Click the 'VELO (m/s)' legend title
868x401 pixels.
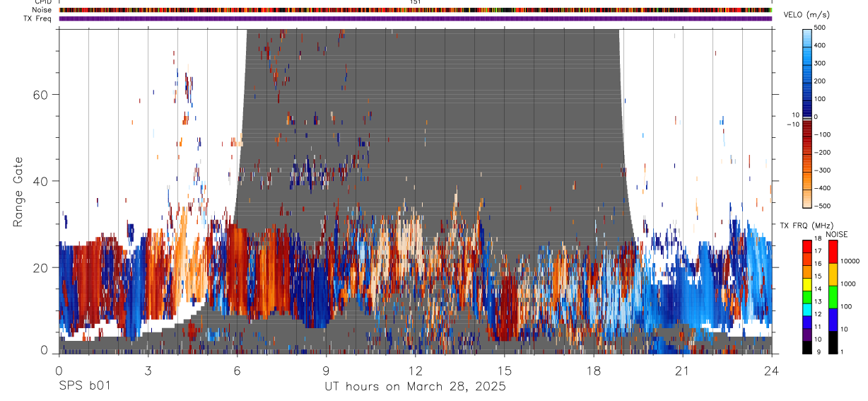(807, 15)
